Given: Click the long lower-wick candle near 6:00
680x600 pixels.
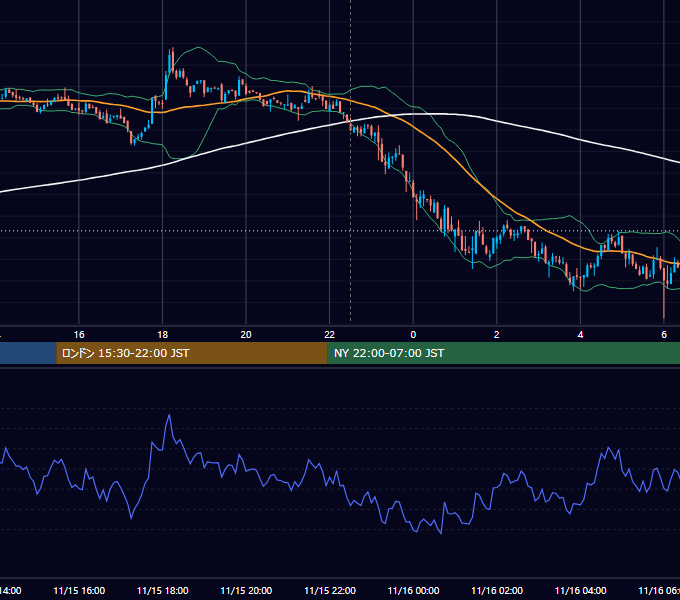Looking at the screenshot, I should point(664,295).
